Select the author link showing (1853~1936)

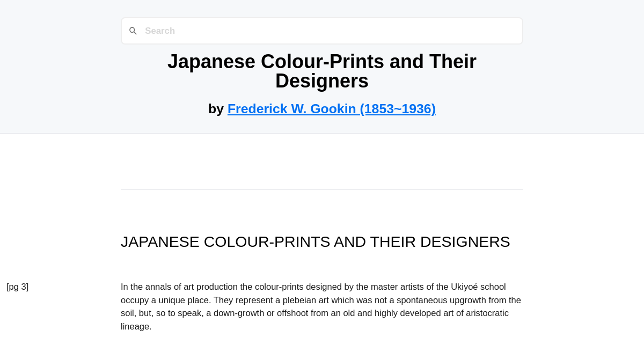(x=331, y=109)
